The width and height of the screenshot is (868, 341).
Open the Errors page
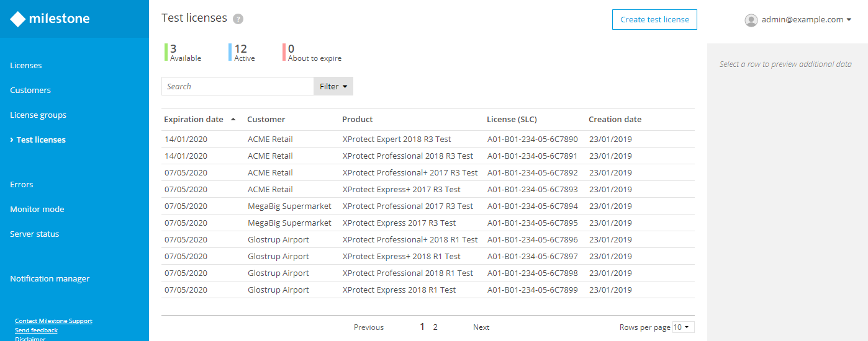pyautogui.click(x=22, y=184)
